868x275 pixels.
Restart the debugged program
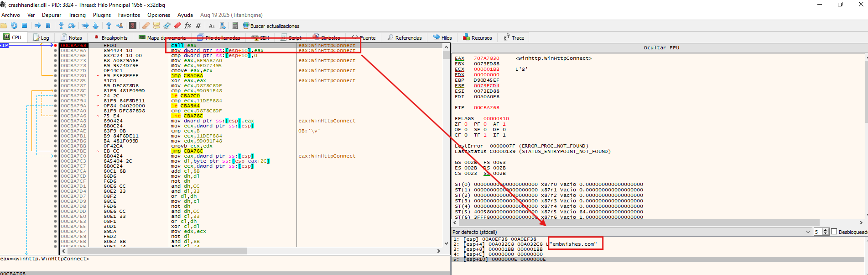point(14,26)
